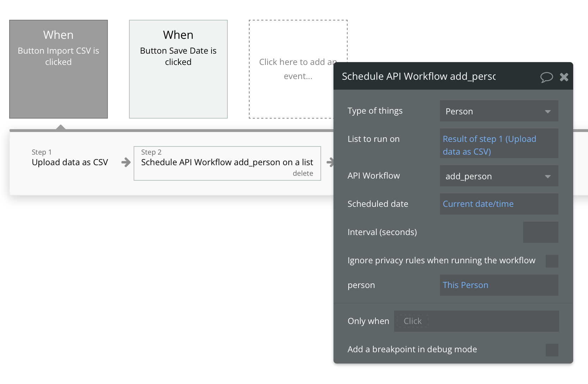
Task: Edit Result of step 1 list expression
Action: (x=489, y=145)
